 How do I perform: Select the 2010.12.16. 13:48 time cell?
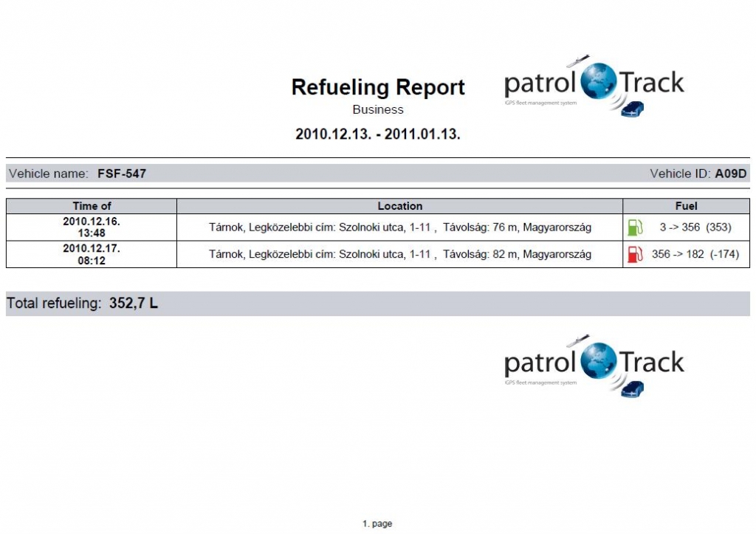tap(92, 227)
